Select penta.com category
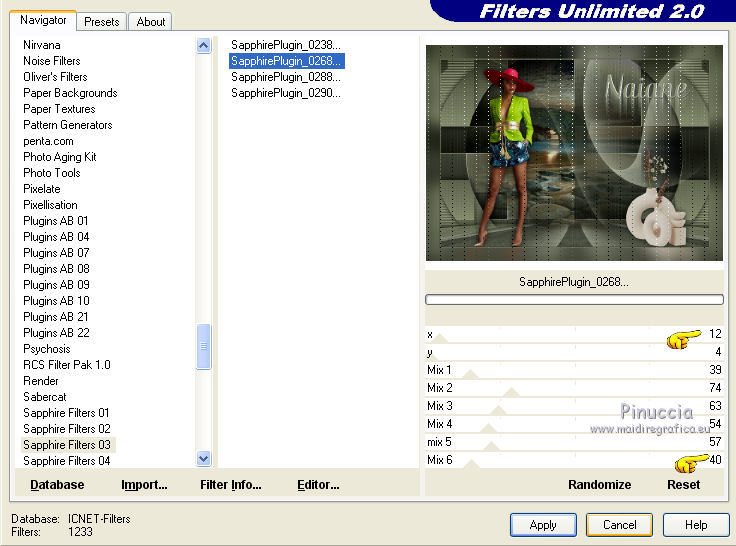The image size is (736, 546). tap(48, 141)
